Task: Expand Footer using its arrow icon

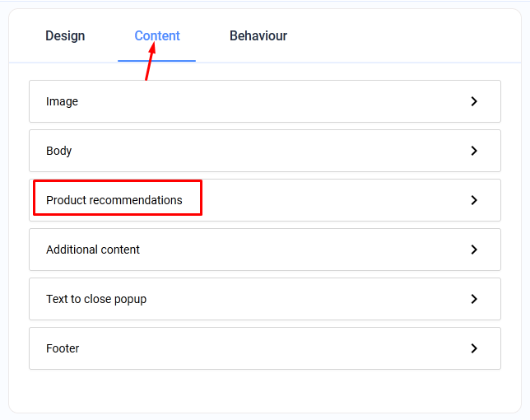Action: click(474, 348)
